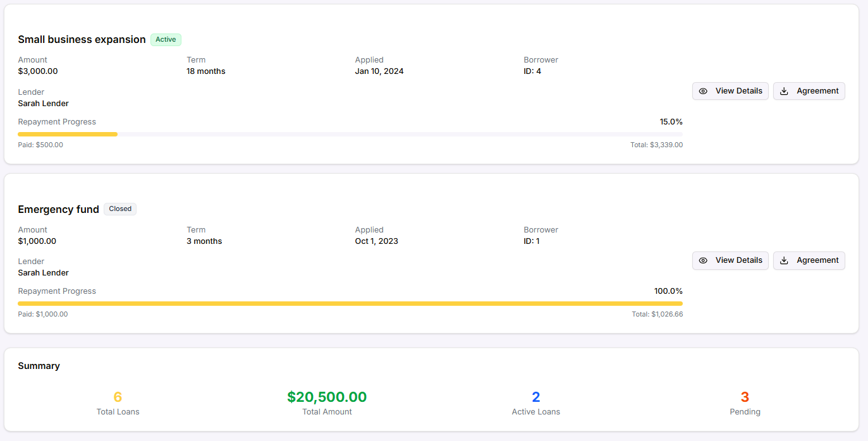The image size is (868, 441).
Task: Click the Emergency fund loan title
Action: coord(58,209)
